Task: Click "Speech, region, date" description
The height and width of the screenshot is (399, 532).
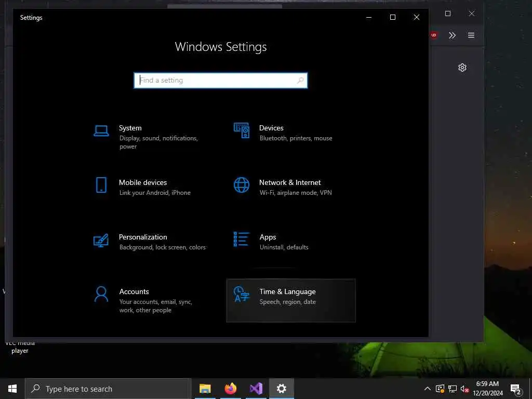Action: (x=287, y=302)
